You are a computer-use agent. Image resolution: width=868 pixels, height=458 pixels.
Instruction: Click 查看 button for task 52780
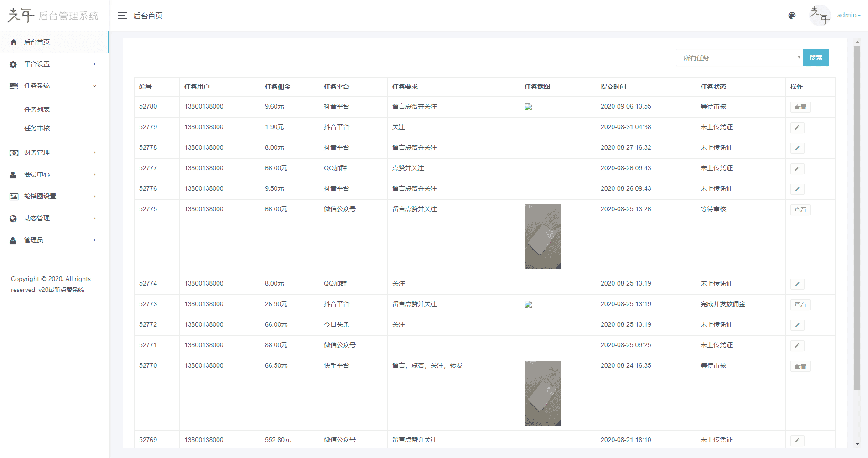pos(800,107)
